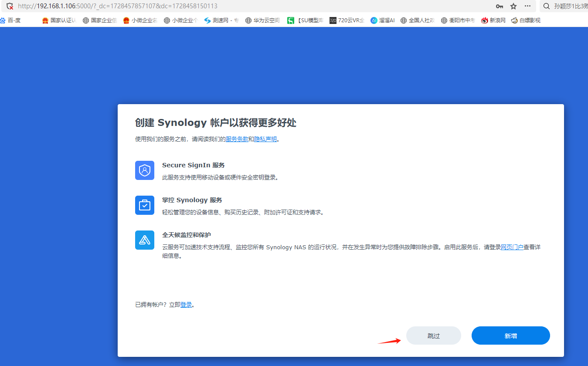Image resolution: width=588 pixels, height=366 pixels.
Task: Open the three-dots more menu in address bar
Action: (528, 6)
